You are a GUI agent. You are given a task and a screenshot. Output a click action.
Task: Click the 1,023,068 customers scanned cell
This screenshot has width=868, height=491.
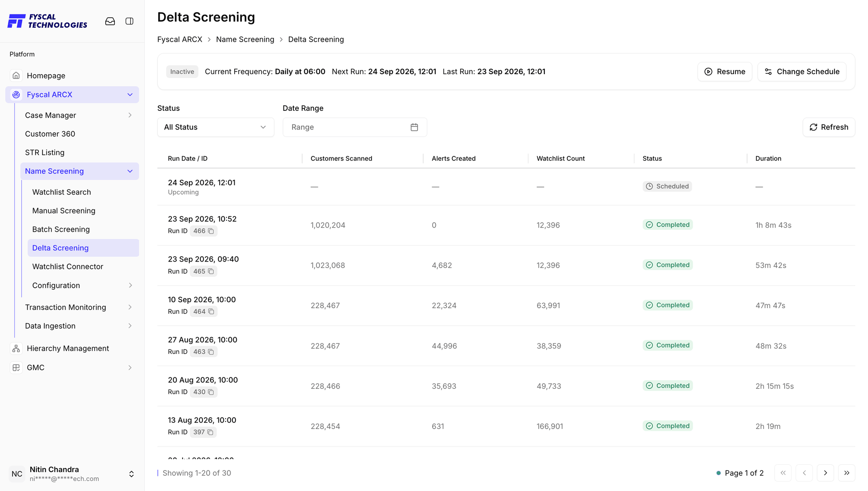pos(328,265)
